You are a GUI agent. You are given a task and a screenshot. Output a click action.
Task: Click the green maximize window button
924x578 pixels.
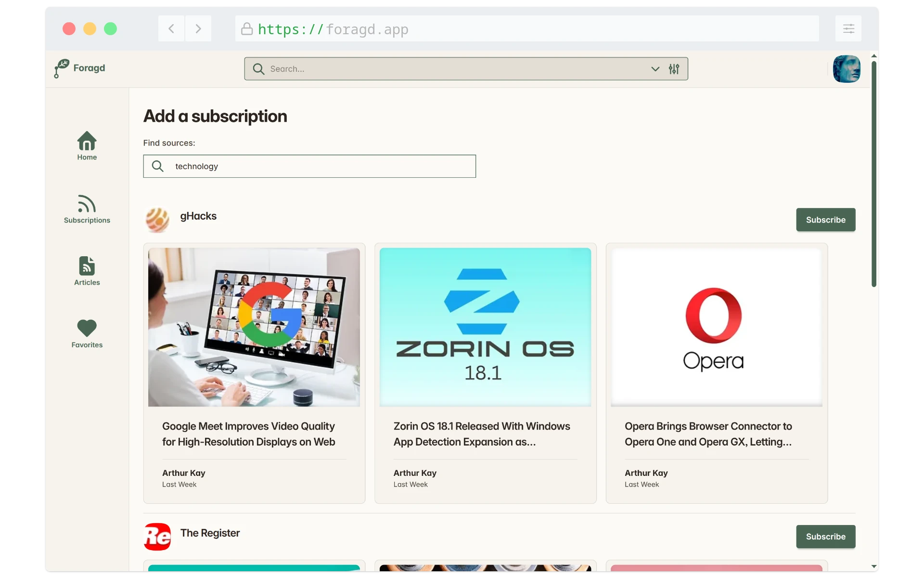pyautogui.click(x=111, y=28)
